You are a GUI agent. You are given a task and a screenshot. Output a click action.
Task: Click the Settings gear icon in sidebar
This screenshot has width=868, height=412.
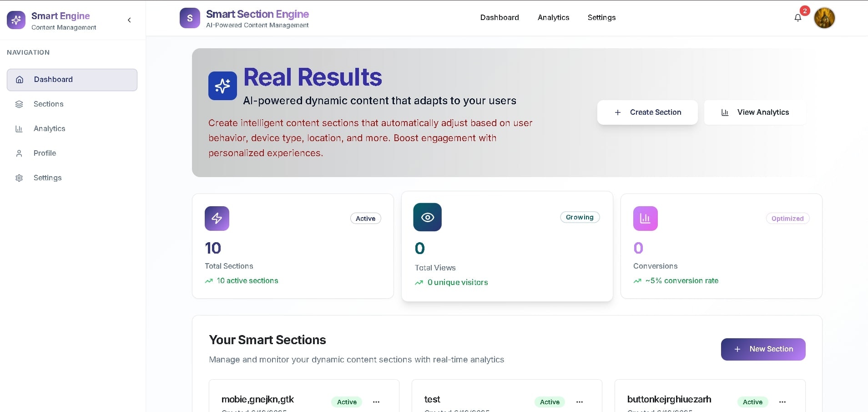pos(19,178)
